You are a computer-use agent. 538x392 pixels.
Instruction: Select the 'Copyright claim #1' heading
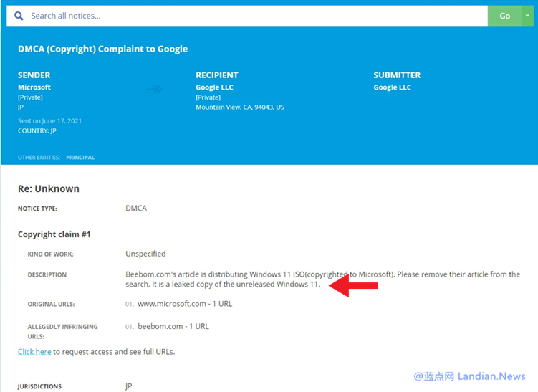click(54, 234)
